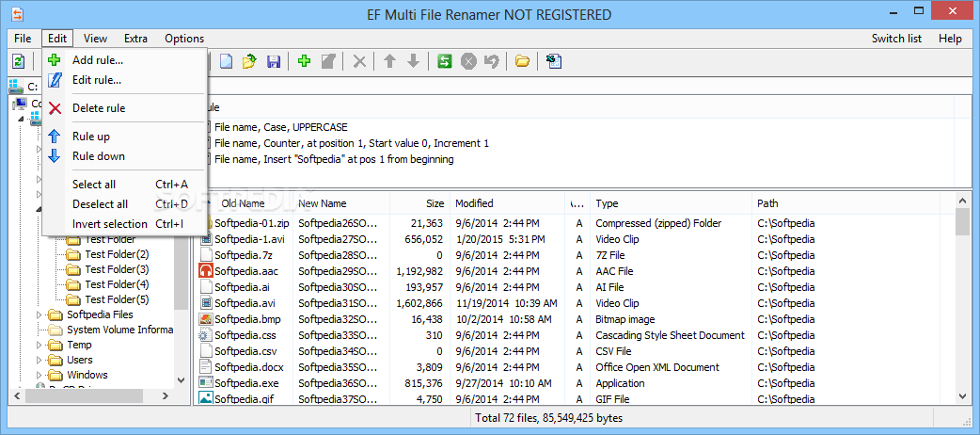
Task: Open the View menu
Action: [x=95, y=39]
